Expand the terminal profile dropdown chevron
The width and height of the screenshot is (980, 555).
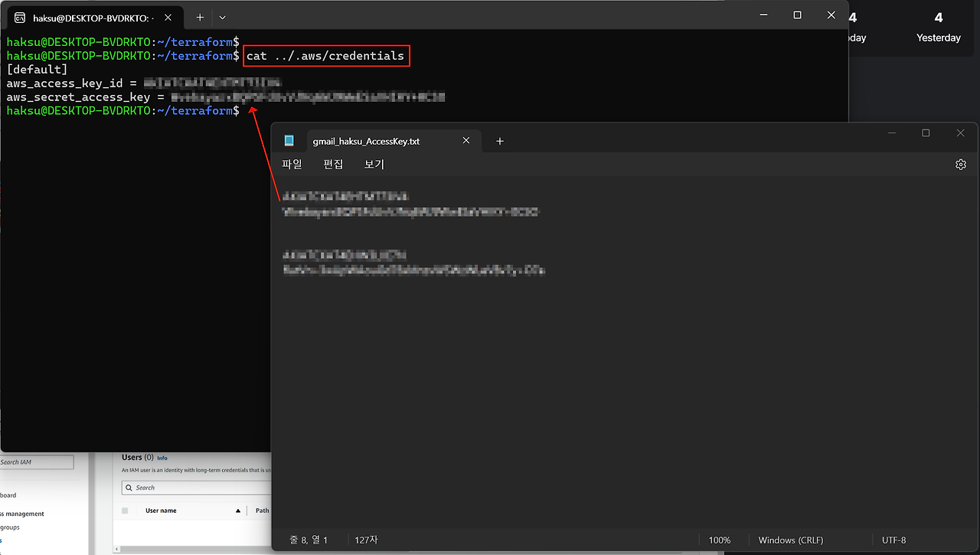click(x=223, y=17)
